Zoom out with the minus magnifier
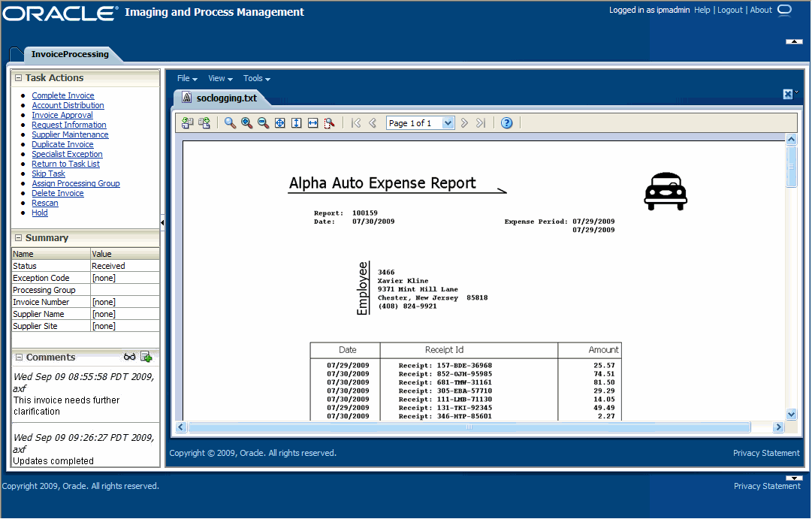 pos(263,122)
